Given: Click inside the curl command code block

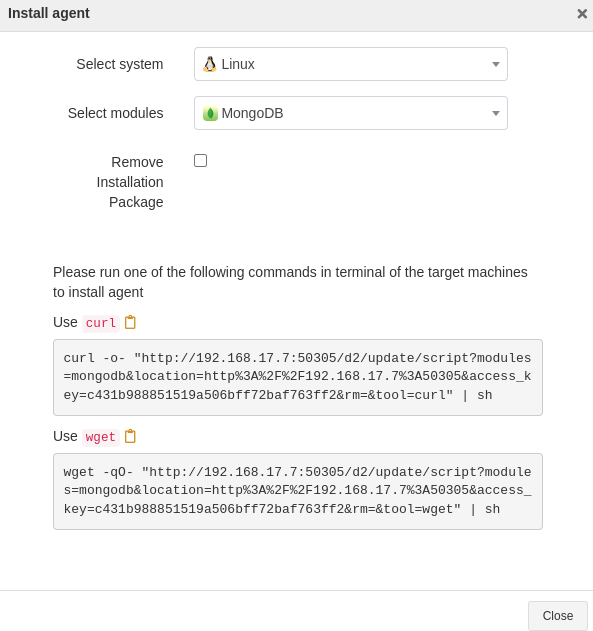Looking at the screenshot, I should point(298,377).
